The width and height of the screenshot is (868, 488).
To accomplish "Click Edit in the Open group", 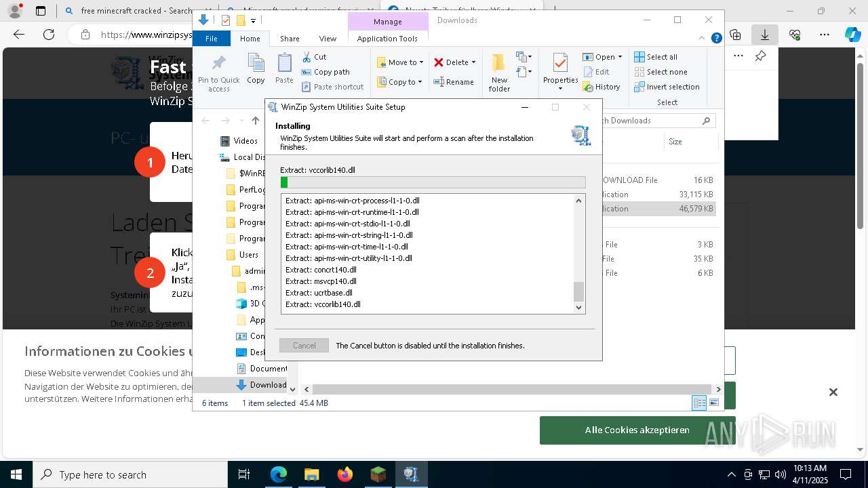I will tap(595, 72).
